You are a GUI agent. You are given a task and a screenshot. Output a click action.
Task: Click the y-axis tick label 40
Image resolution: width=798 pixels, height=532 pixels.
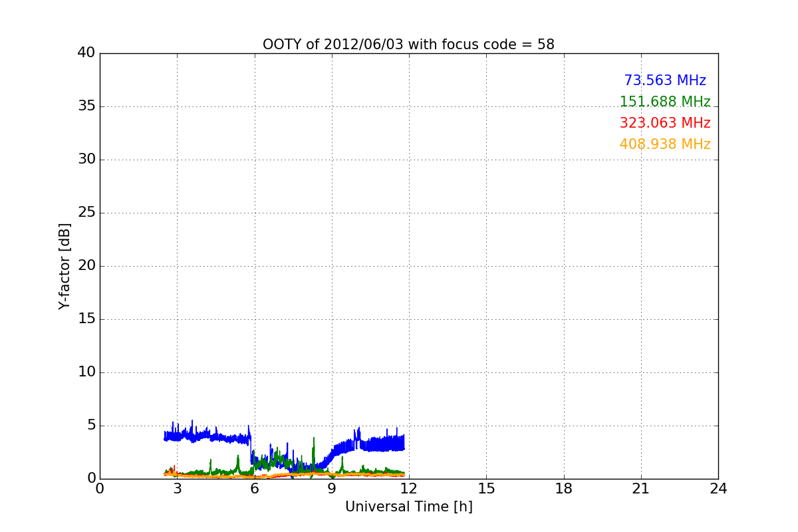86,53
